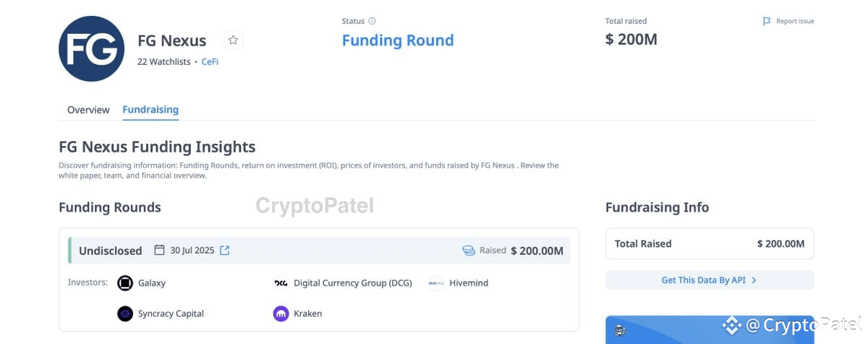The height and width of the screenshot is (344, 868).
Task: Star FG Nexus to add to watchlist
Action: pyautogui.click(x=233, y=40)
